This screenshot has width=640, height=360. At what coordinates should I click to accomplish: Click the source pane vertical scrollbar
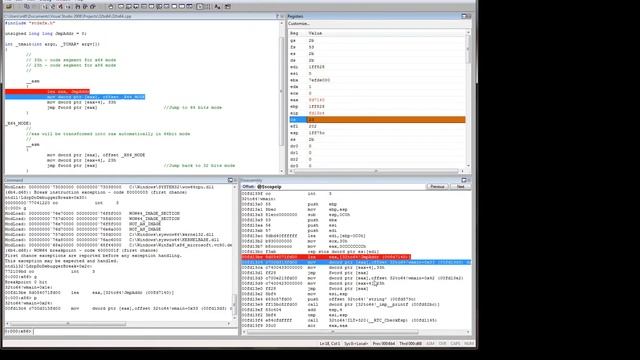pos(281,97)
